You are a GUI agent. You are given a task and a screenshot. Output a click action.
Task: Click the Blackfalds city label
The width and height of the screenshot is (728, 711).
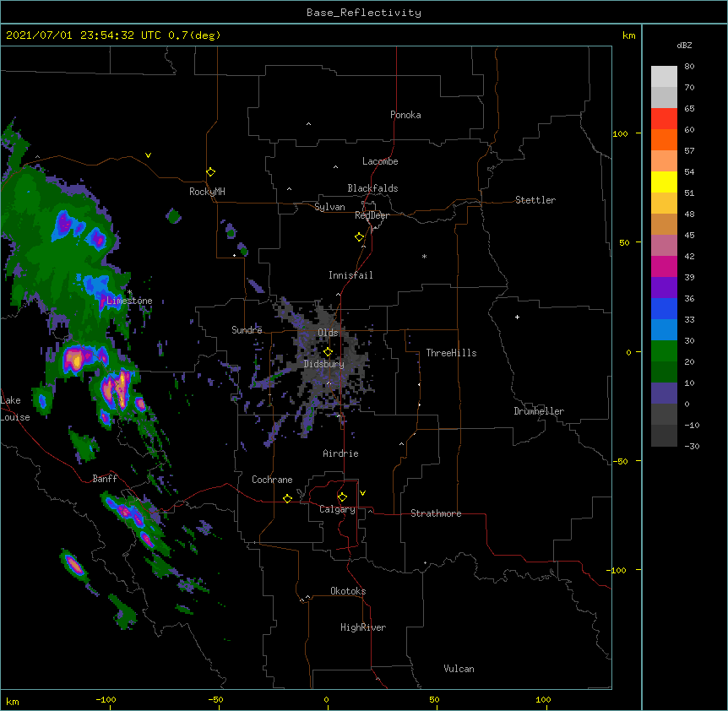pyautogui.click(x=372, y=188)
